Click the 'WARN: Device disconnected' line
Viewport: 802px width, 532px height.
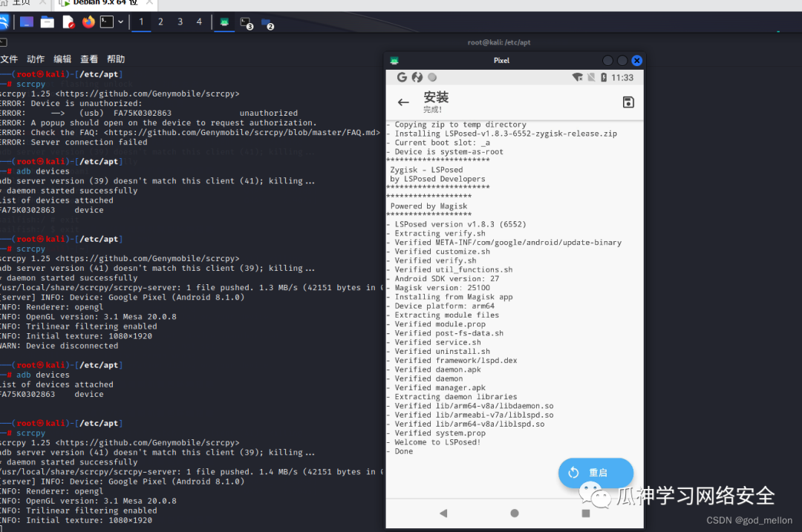(59, 346)
